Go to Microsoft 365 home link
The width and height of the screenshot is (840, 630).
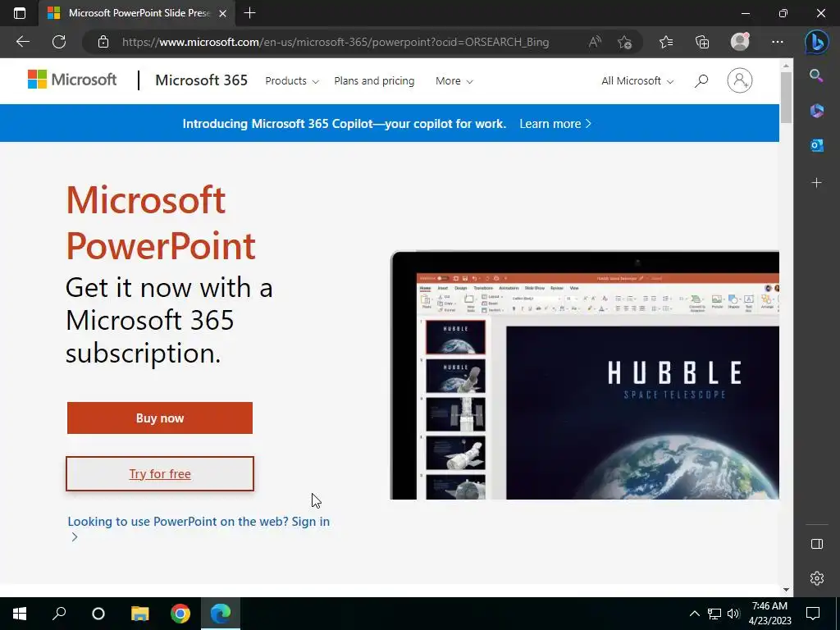coord(202,80)
